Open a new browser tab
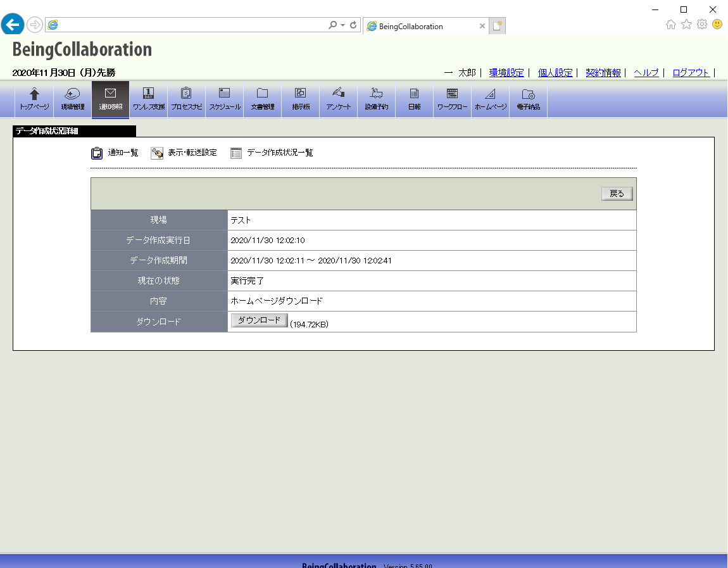728x568 pixels. (x=497, y=26)
